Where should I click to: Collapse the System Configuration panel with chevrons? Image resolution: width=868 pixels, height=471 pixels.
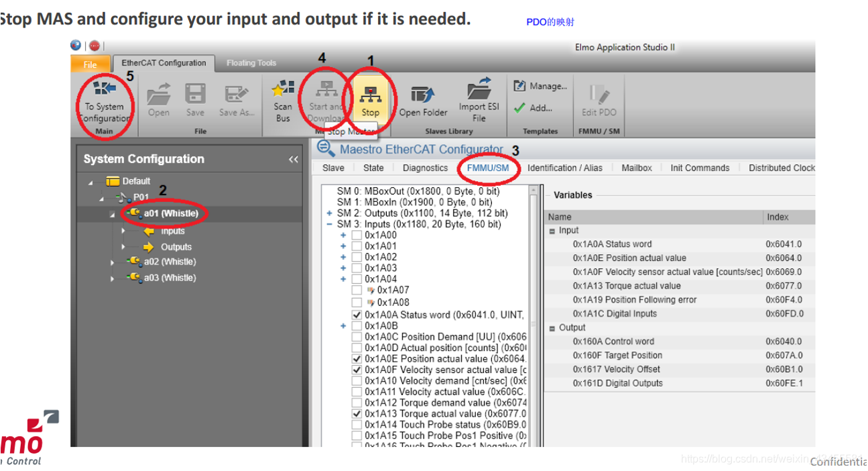pyautogui.click(x=294, y=160)
